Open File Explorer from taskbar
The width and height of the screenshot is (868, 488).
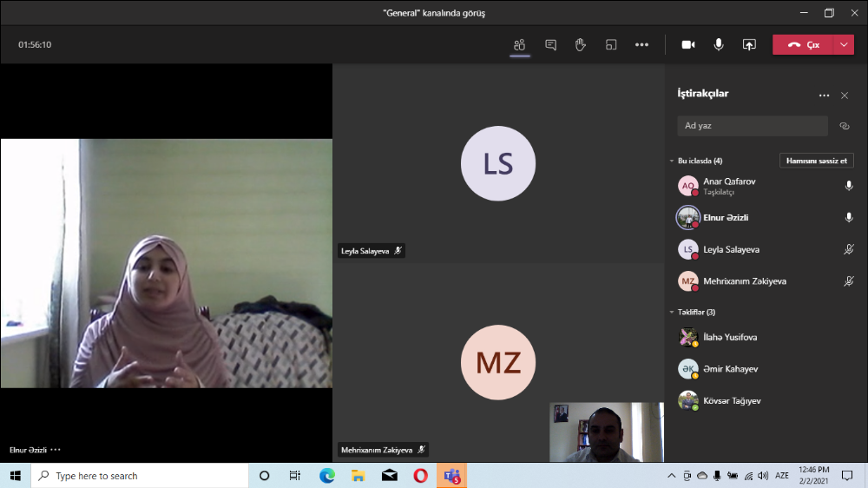358,476
